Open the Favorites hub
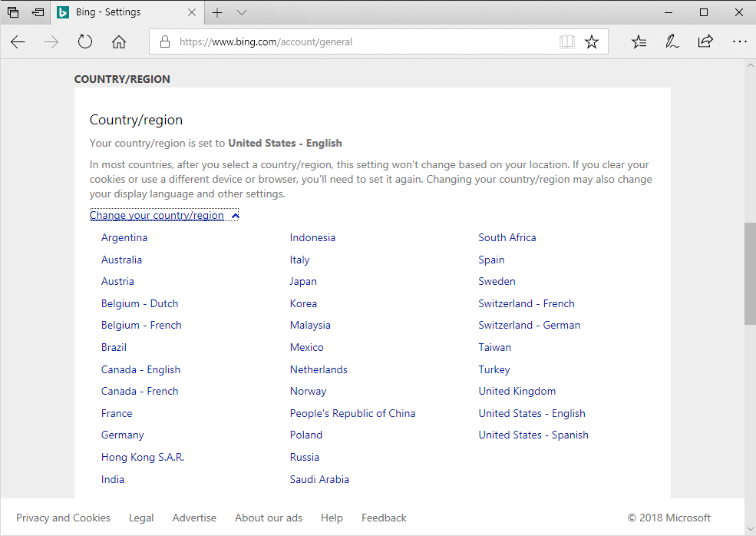Screen dimensions: 756x536 pos(639,42)
